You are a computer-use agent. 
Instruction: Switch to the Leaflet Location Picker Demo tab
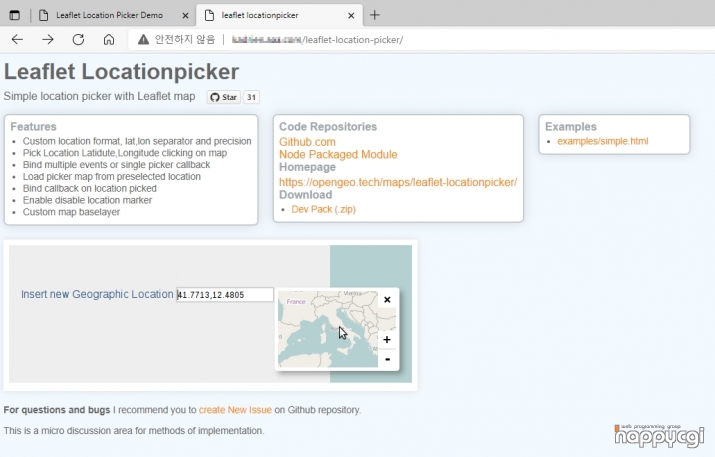tap(109, 15)
